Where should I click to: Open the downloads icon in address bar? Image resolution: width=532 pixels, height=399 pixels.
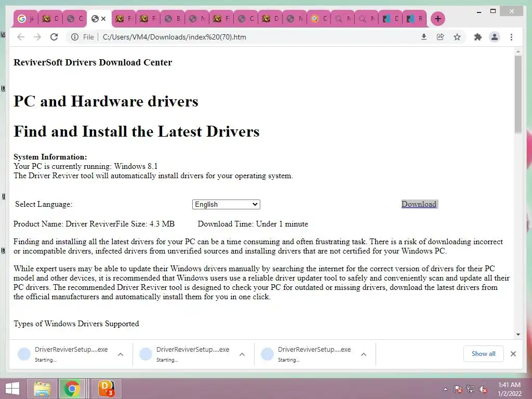(424, 37)
